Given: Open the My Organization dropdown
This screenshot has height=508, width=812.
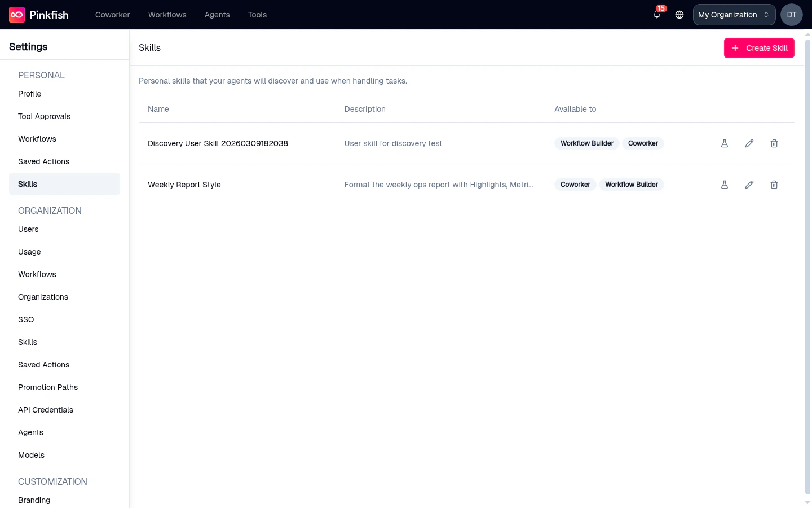Looking at the screenshot, I should pos(734,15).
